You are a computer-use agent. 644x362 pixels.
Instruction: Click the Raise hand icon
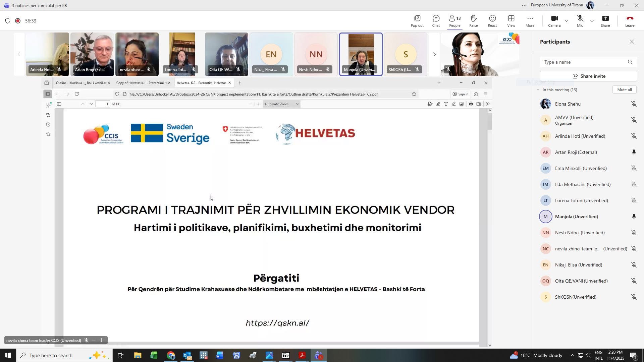click(x=473, y=21)
